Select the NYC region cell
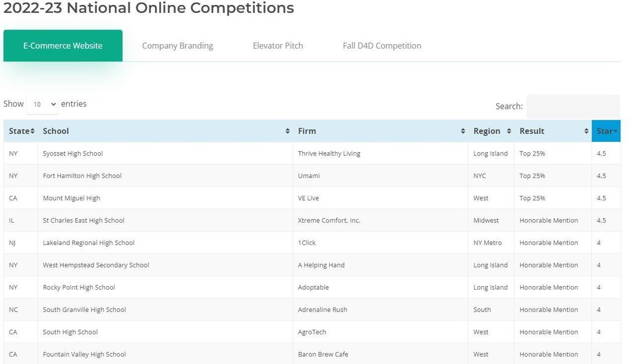 (491, 176)
